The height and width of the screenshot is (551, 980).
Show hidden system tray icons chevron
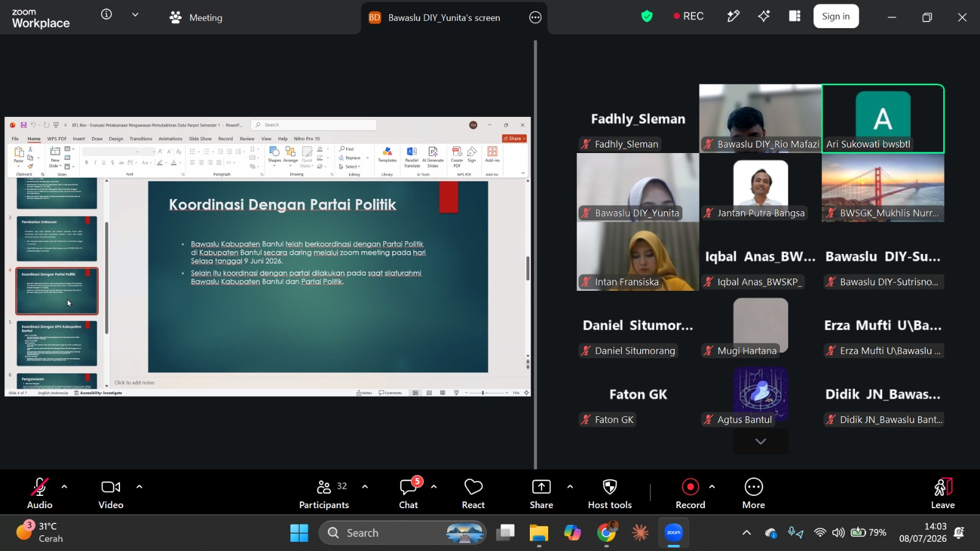[747, 533]
